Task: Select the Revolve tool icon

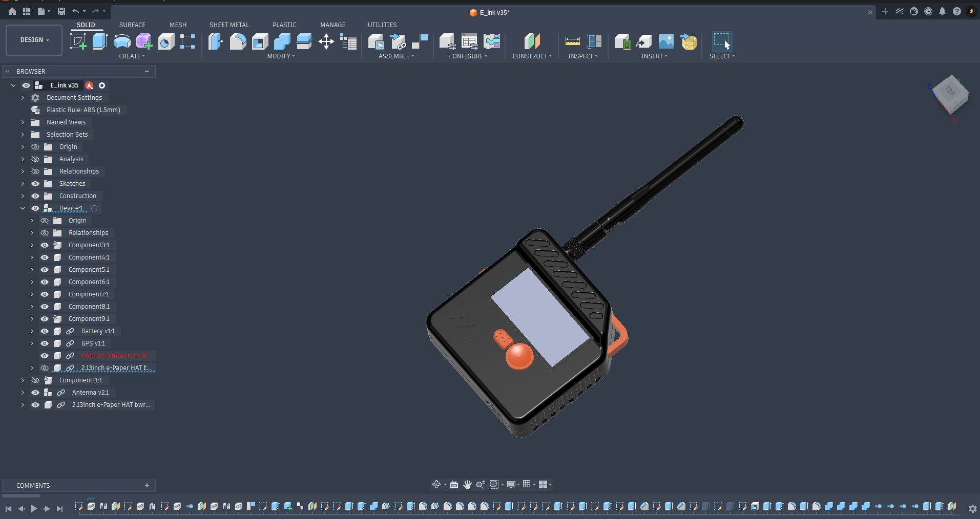Action: pyautogui.click(x=122, y=41)
